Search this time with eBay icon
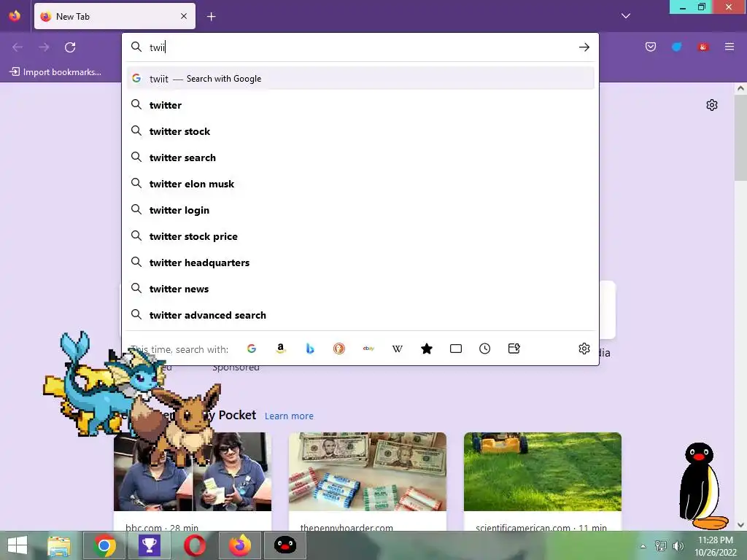 (x=368, y=349)
